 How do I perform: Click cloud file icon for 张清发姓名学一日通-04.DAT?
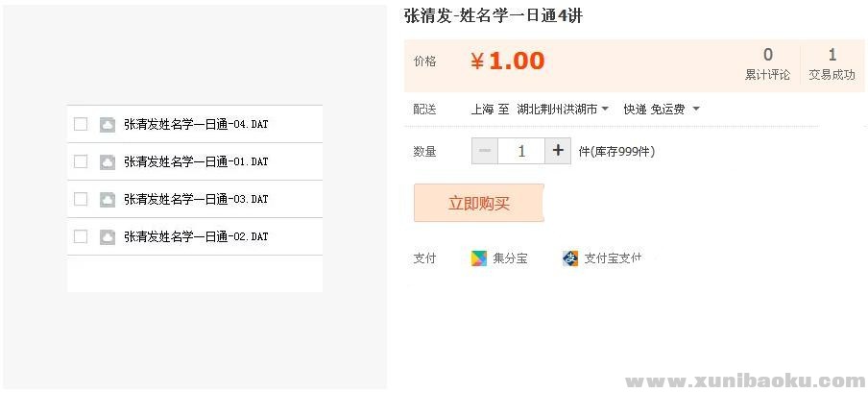[108, 124]
